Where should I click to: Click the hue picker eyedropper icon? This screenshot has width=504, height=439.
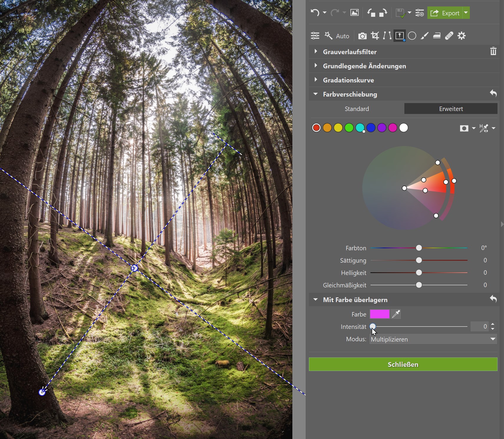point(484,128)
